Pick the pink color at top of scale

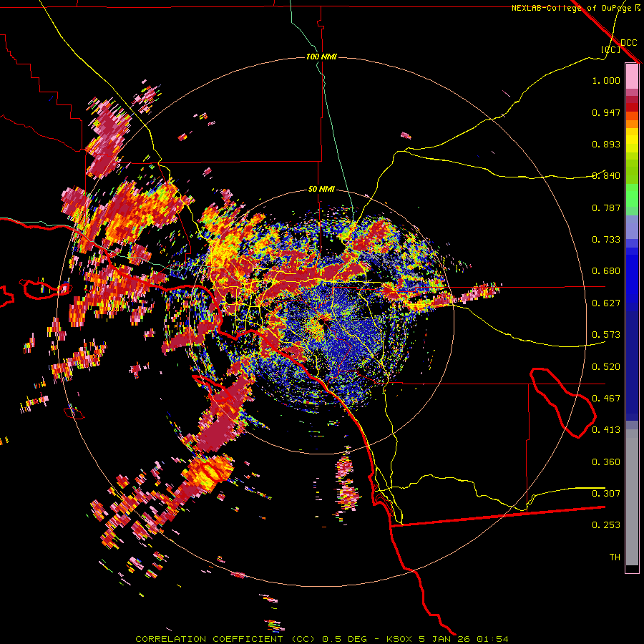point(632,76)
